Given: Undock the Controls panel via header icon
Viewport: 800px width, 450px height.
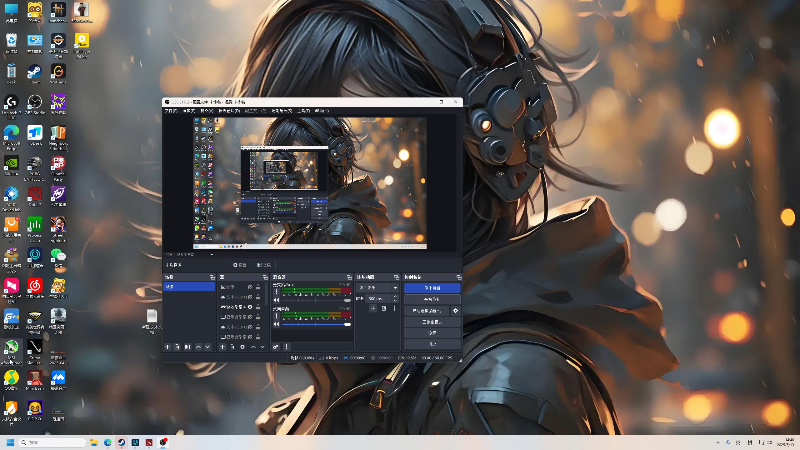Looking at the screenshot, I should (x=458, y=277).
